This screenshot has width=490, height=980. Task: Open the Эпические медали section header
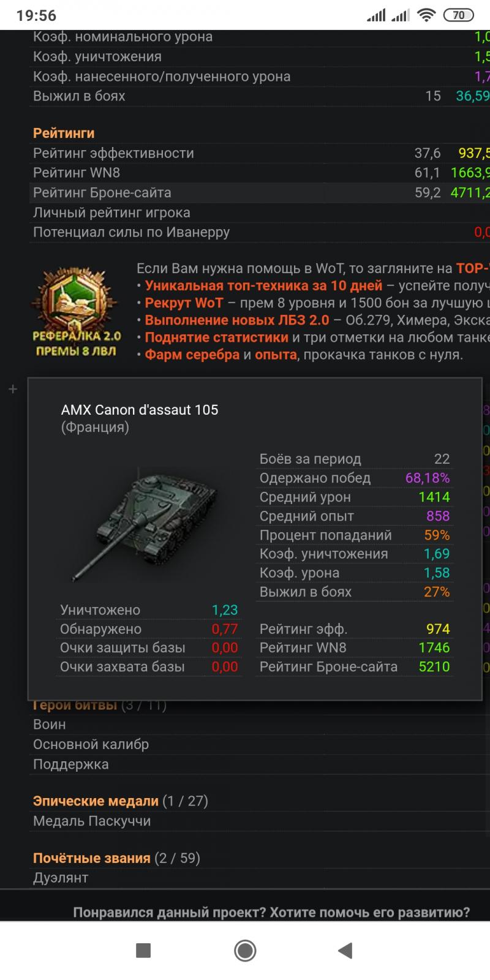click(x=96, y=801)
